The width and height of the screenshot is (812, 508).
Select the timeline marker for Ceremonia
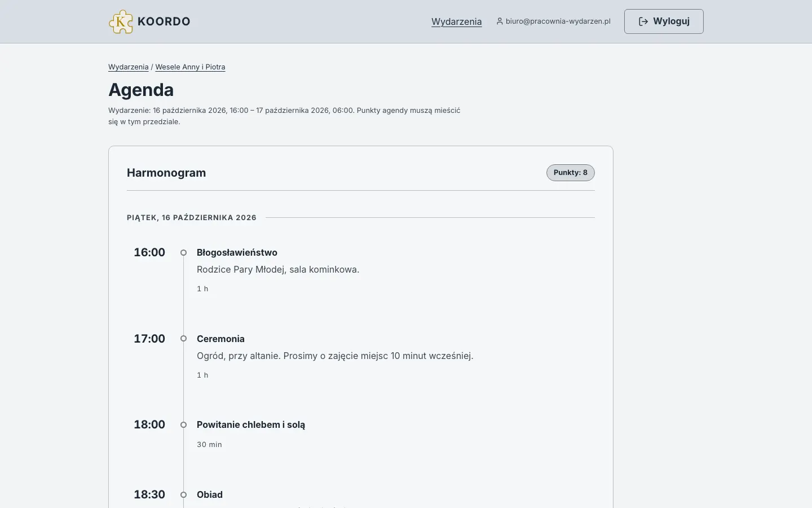(183, 339)
